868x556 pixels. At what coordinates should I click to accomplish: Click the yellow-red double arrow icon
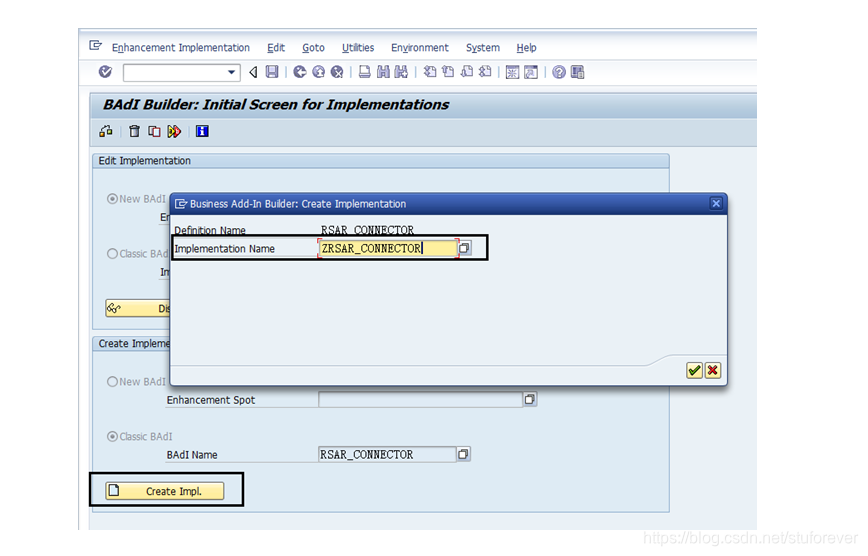pyautogui.click(x=174, y=131)
